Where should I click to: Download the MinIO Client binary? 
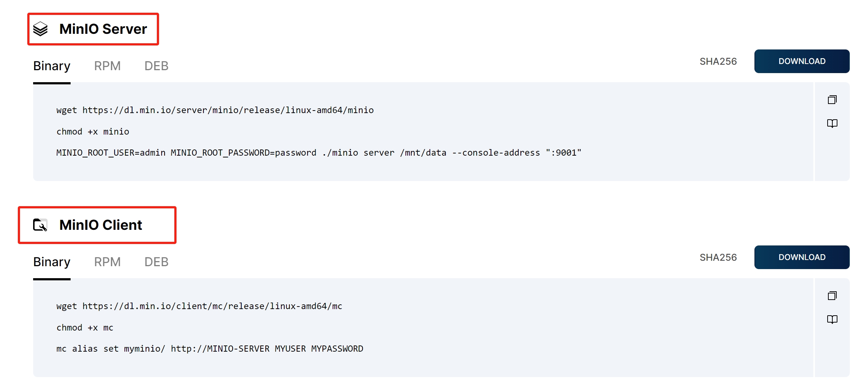point(802,257)
